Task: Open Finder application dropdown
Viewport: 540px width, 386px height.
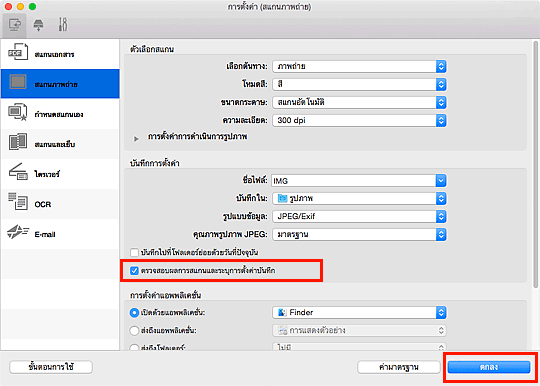Action: (359, 313)
